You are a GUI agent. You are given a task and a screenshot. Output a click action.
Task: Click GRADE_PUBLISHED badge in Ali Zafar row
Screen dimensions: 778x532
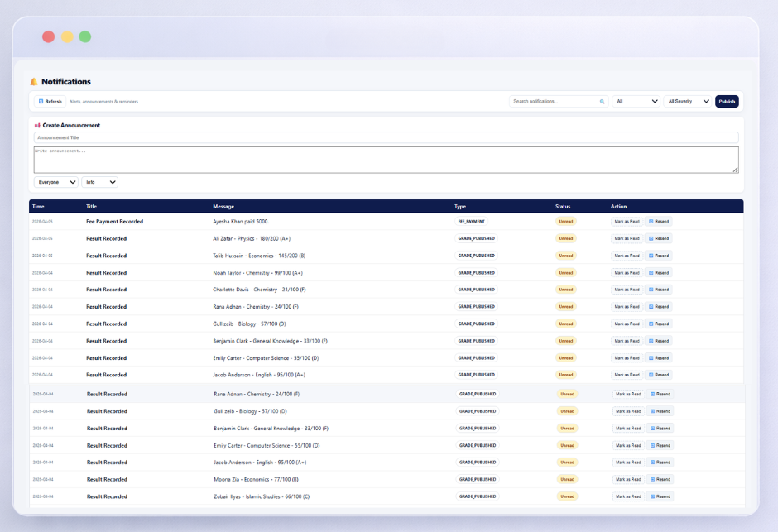477,238
